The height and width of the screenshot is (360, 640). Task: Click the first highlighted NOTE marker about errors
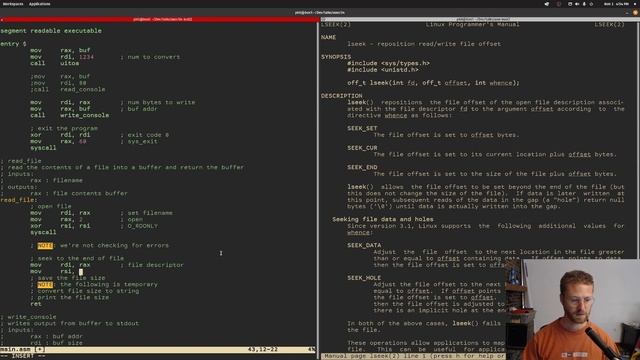[45, 245]
